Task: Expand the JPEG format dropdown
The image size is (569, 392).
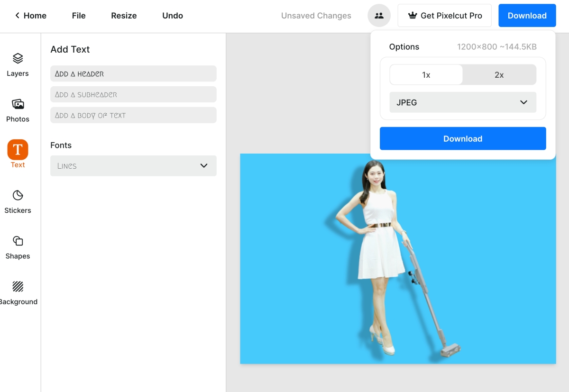Action: [x=462, y=102]
